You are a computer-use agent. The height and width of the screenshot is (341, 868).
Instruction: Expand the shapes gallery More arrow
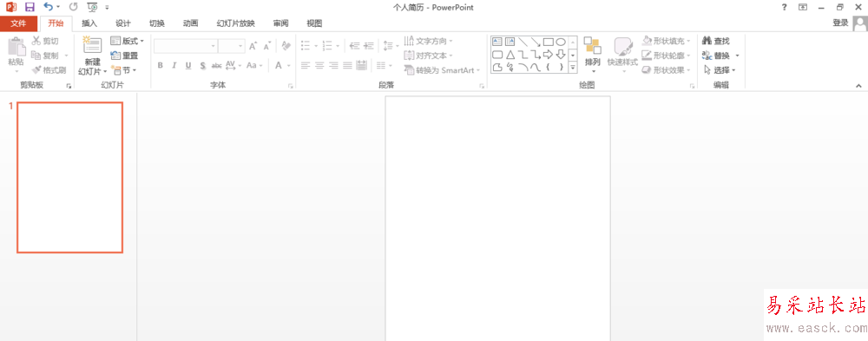click(x=573, y=68)
